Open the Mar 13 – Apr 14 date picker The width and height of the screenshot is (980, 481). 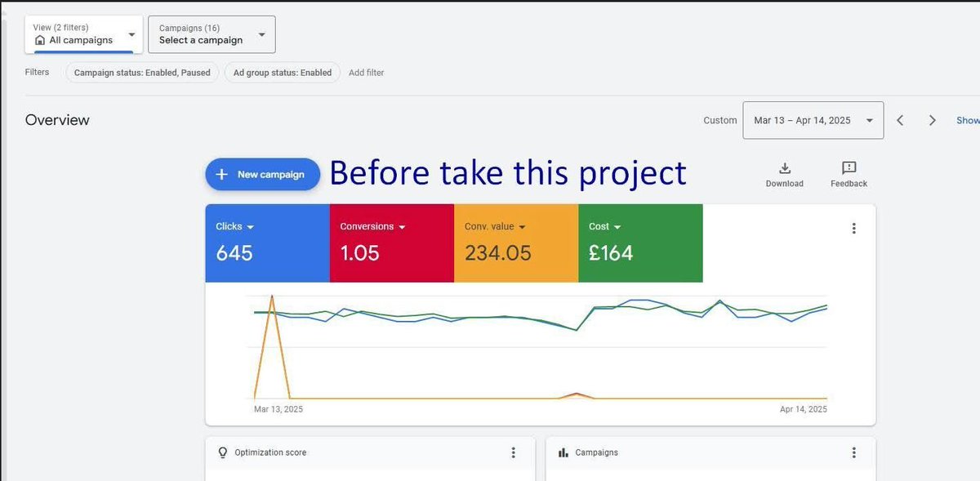[x=813, y=119]
